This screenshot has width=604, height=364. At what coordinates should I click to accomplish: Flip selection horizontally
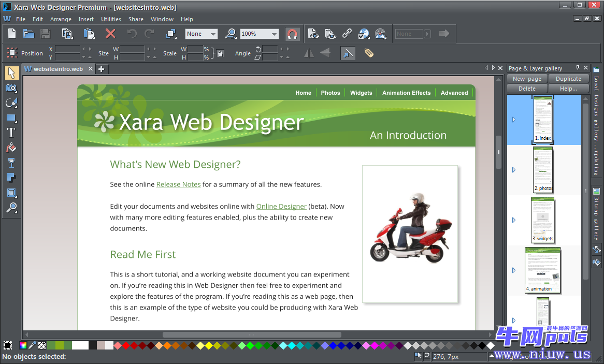[309, 53]
